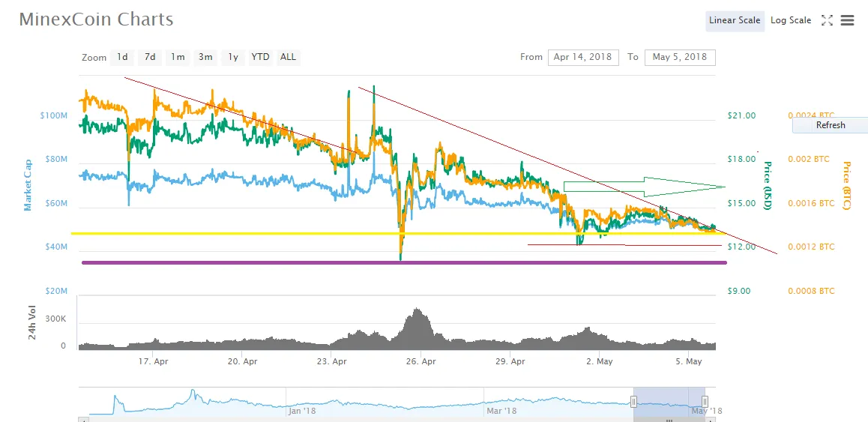Viewport: 868px width, 422px height.
Task: Click May '18 in the navigator
Action: pos(708,411)
